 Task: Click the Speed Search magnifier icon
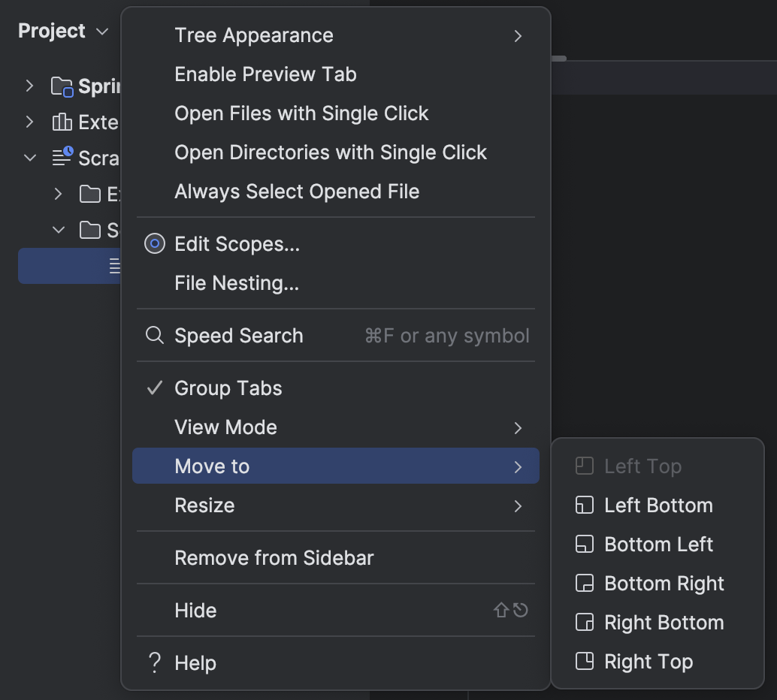(154, 335)
